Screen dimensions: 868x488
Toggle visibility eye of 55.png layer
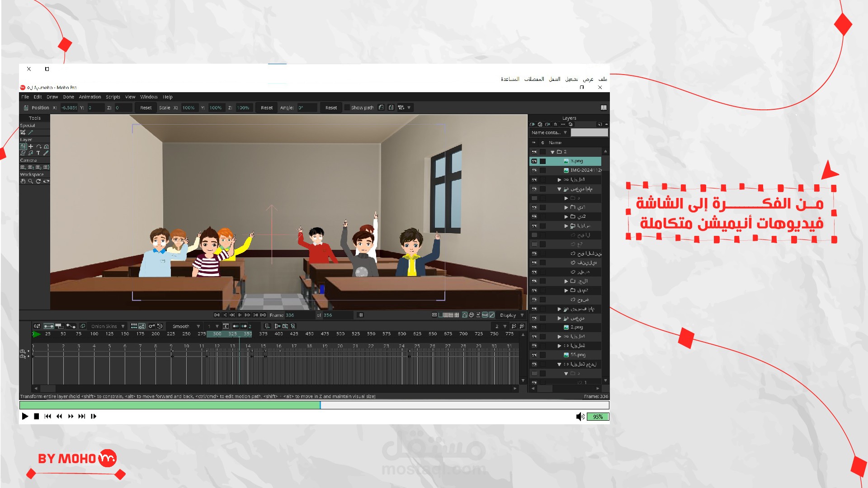coord(534,355)
